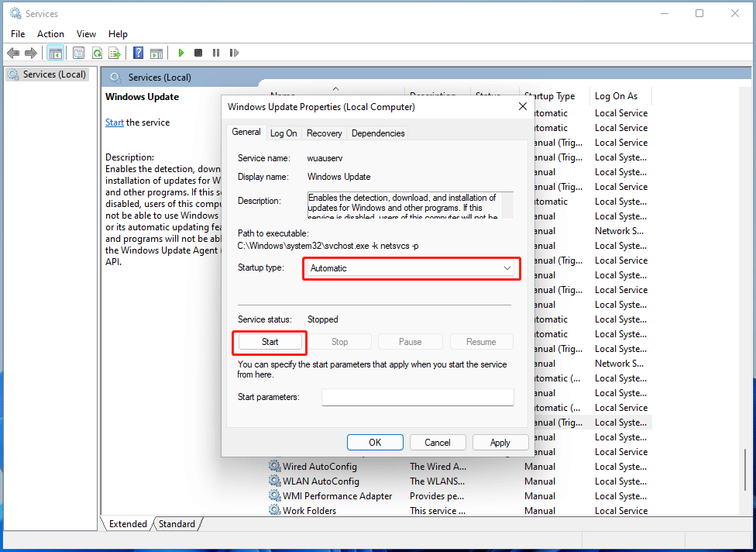This screenshot has width=756, height=552.
Task: Click the Apply button
Action: [x=500, y=443]
